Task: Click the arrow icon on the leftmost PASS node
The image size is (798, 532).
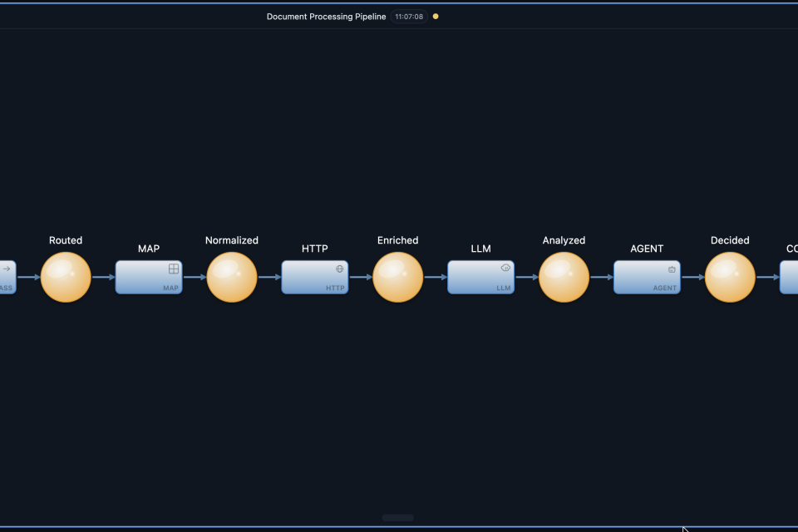Action: 7,268
